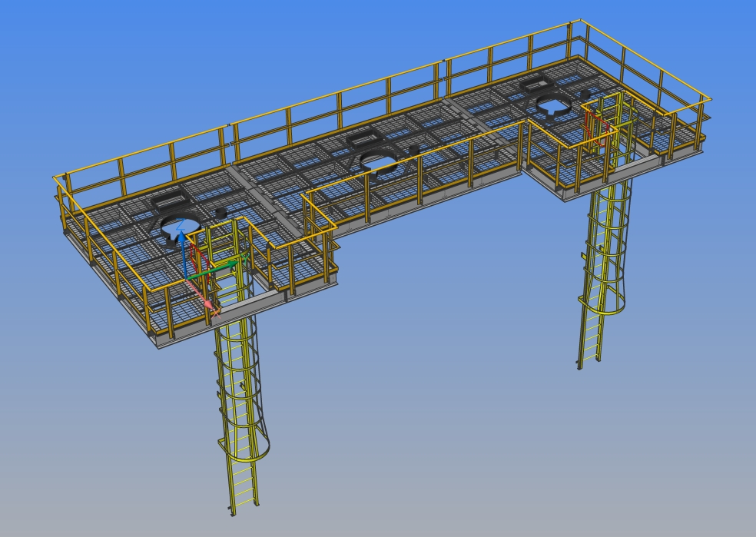
Task: Click the pink X axis arrow
Action: point(211,305)
